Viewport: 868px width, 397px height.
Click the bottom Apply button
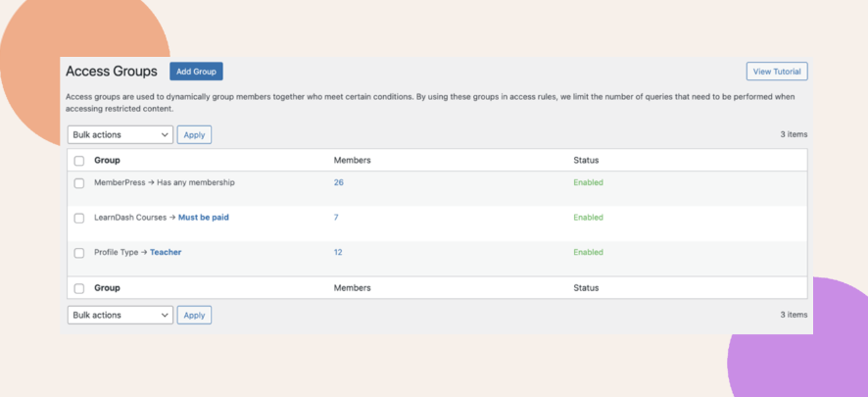tap(194, 315)
